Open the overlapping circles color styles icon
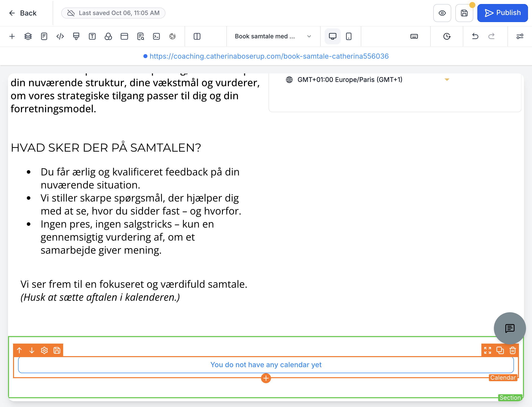The image size is (532, 407). (x=108, y=36)
